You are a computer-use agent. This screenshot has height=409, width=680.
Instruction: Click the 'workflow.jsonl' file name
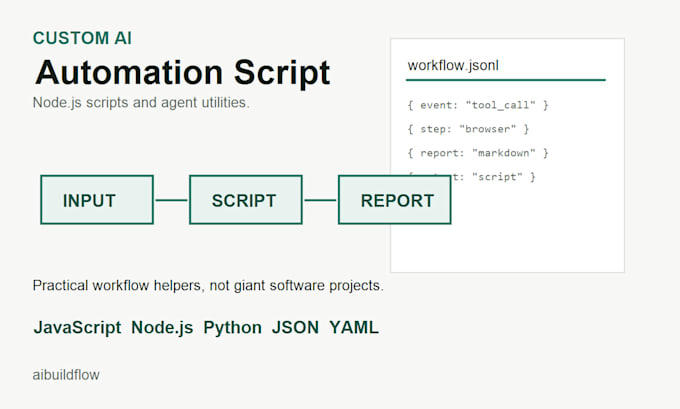tap(453, 65)
